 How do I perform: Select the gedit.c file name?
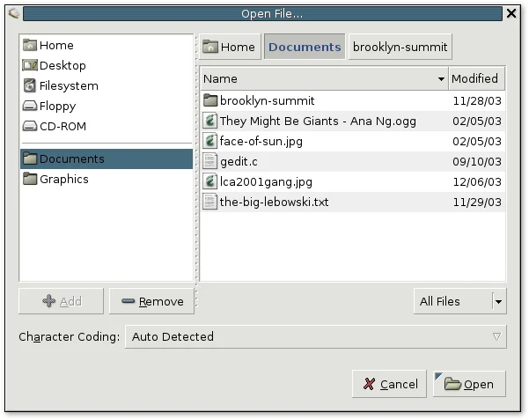(239, 162)
